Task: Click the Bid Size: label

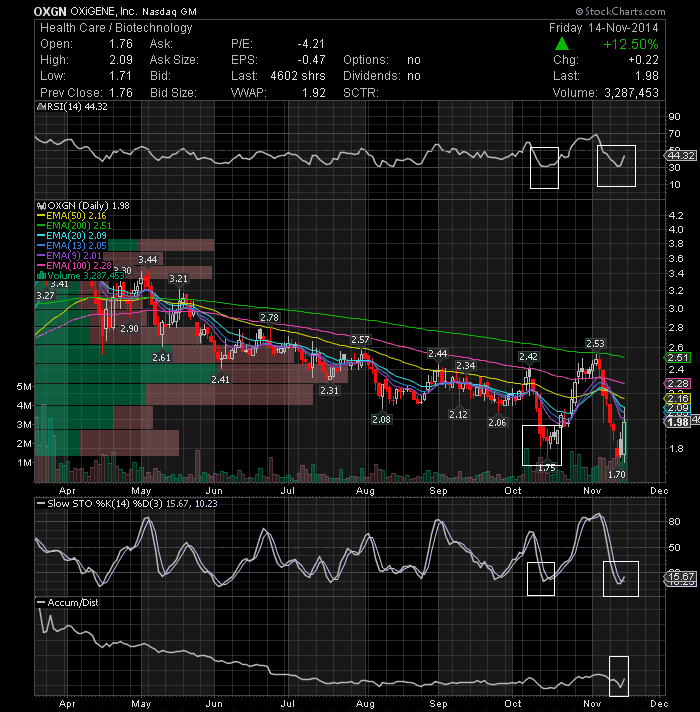Action: [x=173, y=93]
